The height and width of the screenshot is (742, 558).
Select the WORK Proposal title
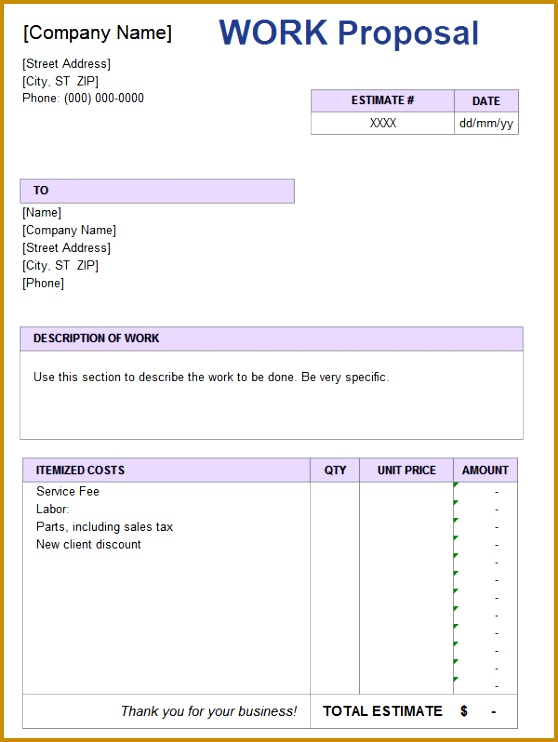click(349, 33)
